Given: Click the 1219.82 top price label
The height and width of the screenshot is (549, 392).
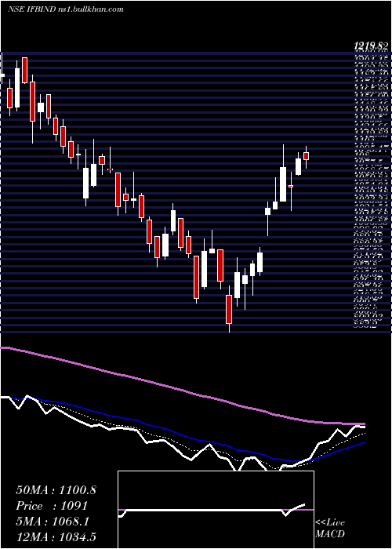Looking at the screenshot, I should 372,45.
